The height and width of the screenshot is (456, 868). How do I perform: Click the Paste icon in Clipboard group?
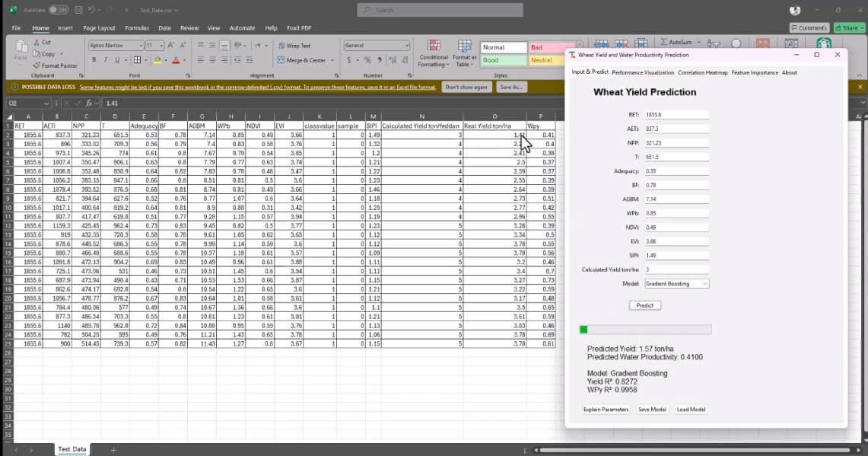coord(21,46)
